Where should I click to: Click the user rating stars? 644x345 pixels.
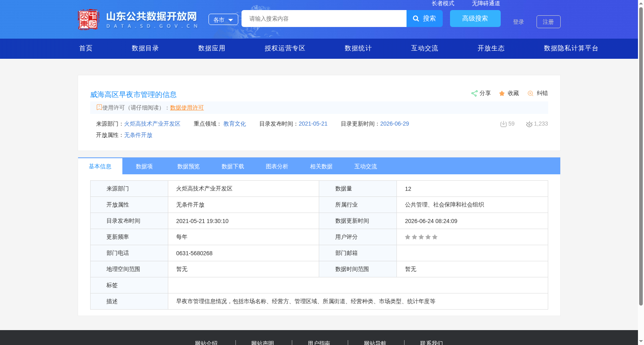coord(421,237)
